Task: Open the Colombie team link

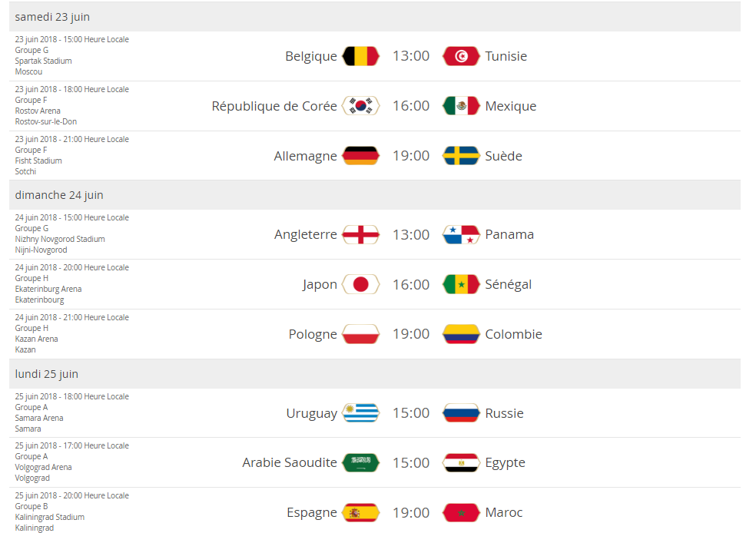Action: [513, 334]
